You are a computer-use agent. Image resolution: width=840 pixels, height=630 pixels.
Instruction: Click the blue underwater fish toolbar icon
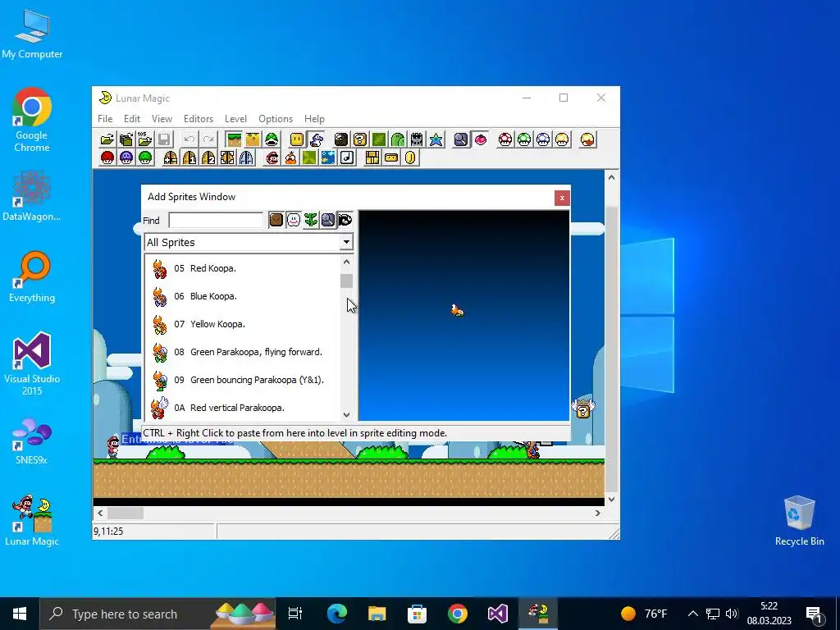328,158
